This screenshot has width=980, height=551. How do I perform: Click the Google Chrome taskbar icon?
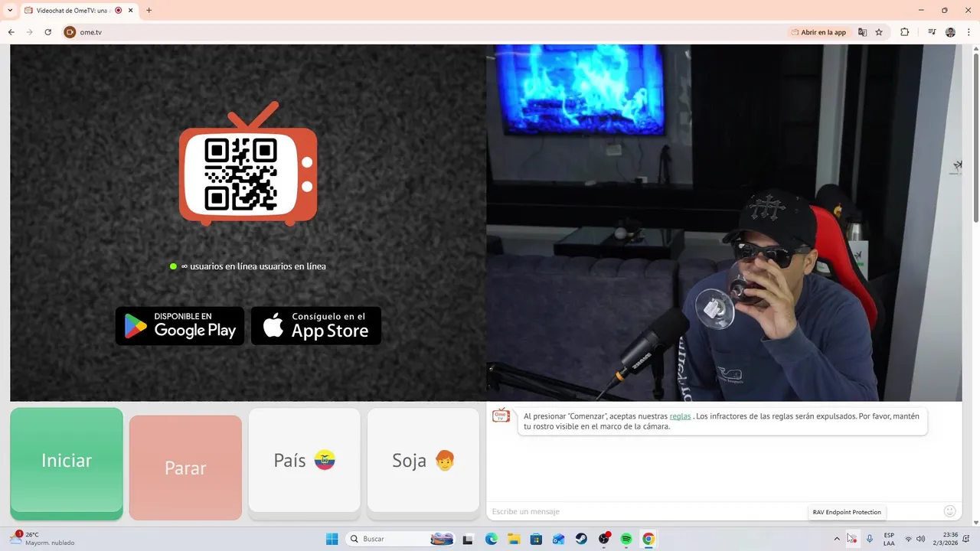coord(648,539)
